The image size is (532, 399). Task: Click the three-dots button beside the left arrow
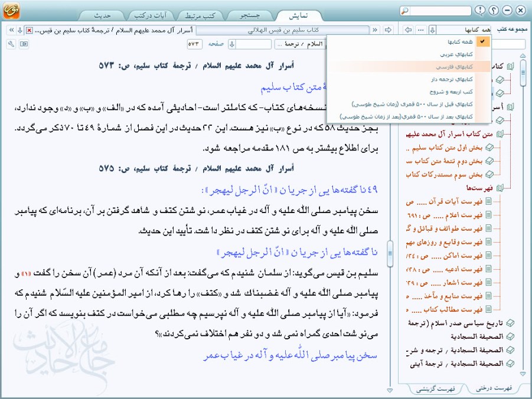pos(421,30)
